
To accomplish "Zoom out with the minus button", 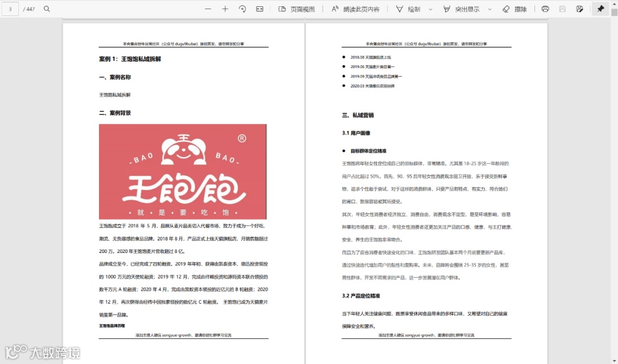I will pos(208,9).
